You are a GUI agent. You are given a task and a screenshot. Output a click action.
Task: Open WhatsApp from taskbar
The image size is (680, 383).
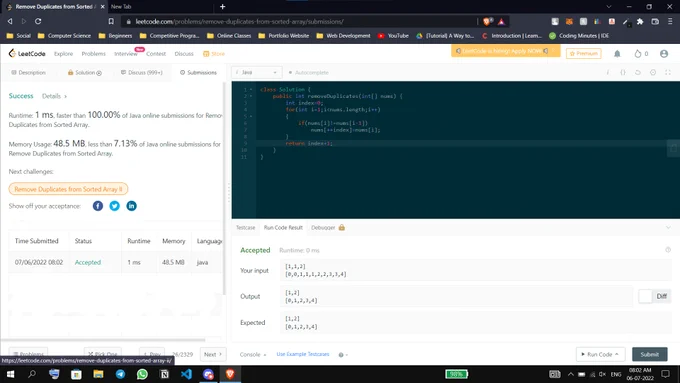tap(142, 374)
